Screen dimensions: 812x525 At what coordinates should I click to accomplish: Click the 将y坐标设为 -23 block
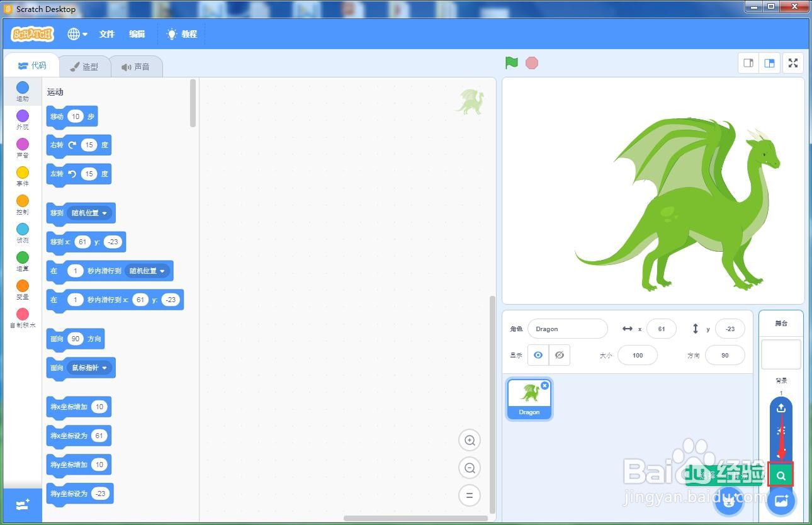pos(80,494)
